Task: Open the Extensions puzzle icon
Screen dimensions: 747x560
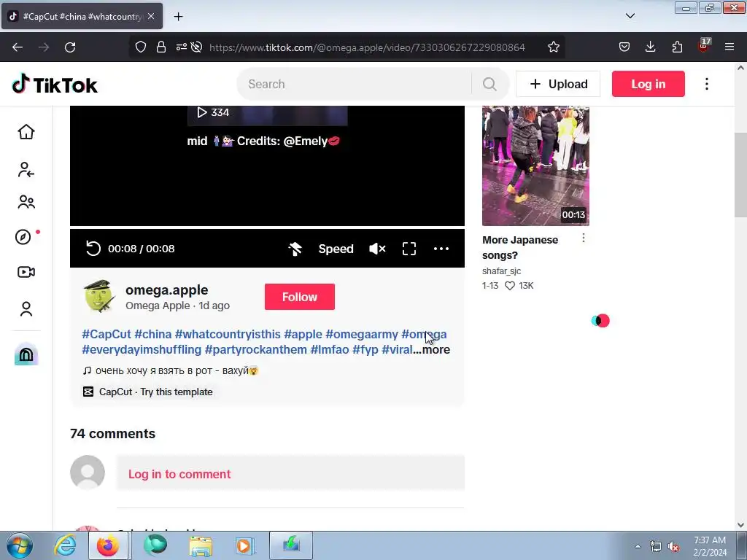Action: coord(677,47)
